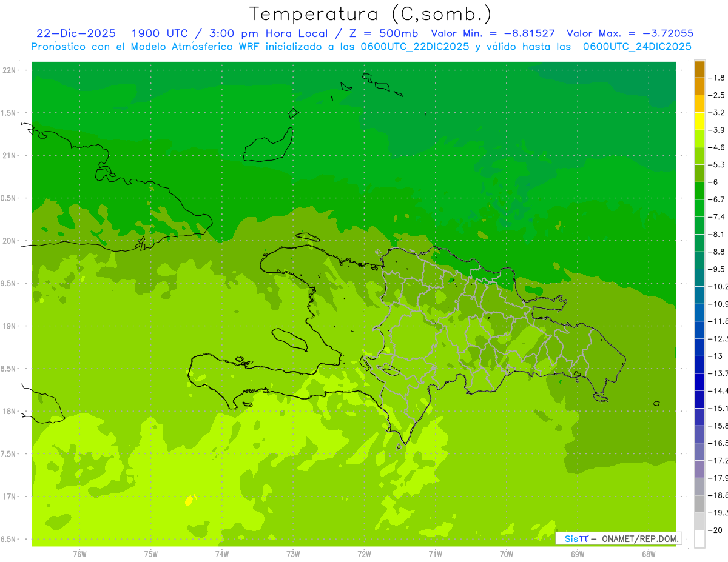The height and width of the screenshot is (562, 728).
Task: Click the "72W" longitude label
Action: pyautogui.click(x=365, y=554)
